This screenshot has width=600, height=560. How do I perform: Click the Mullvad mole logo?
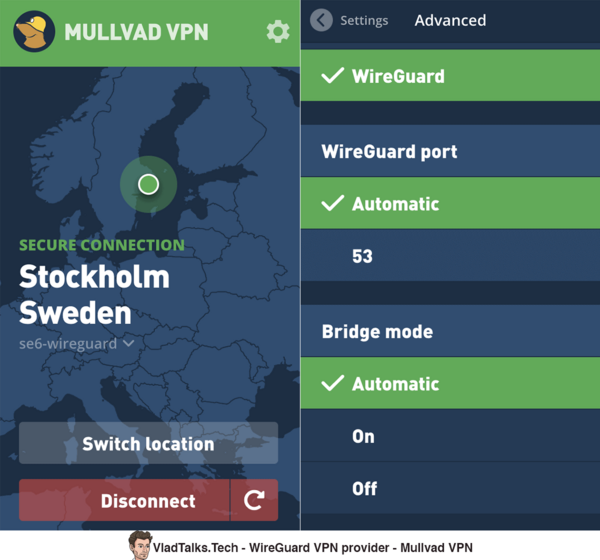[34, 31]
